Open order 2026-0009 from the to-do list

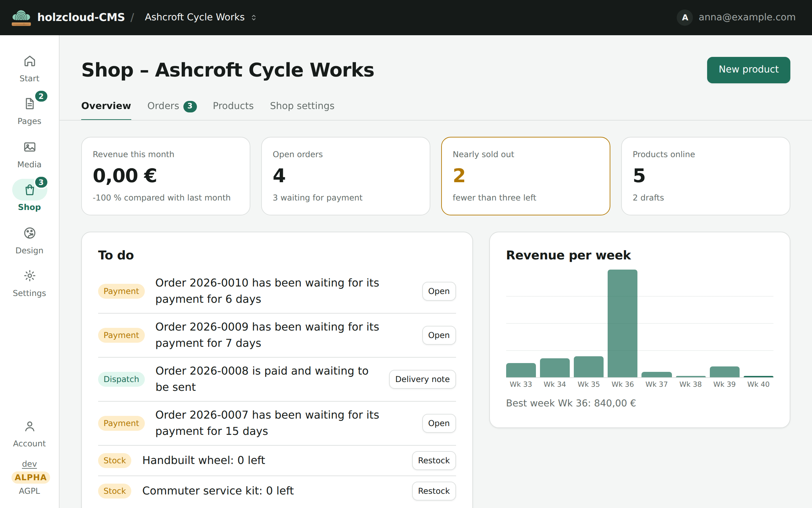(439, 335)
